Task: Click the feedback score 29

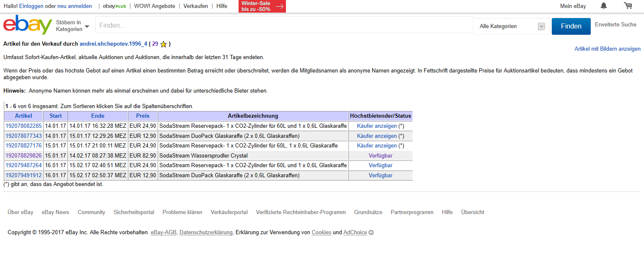Action: [155, 44]
